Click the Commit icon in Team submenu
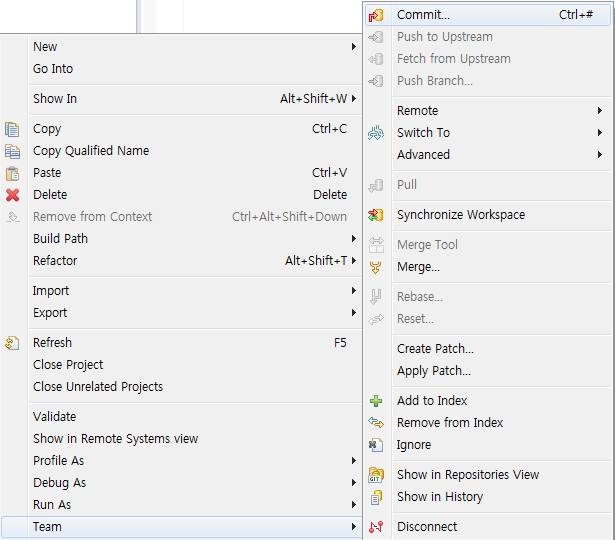The height and width of the screenshot is (540, 615). (x=376, y=15)
